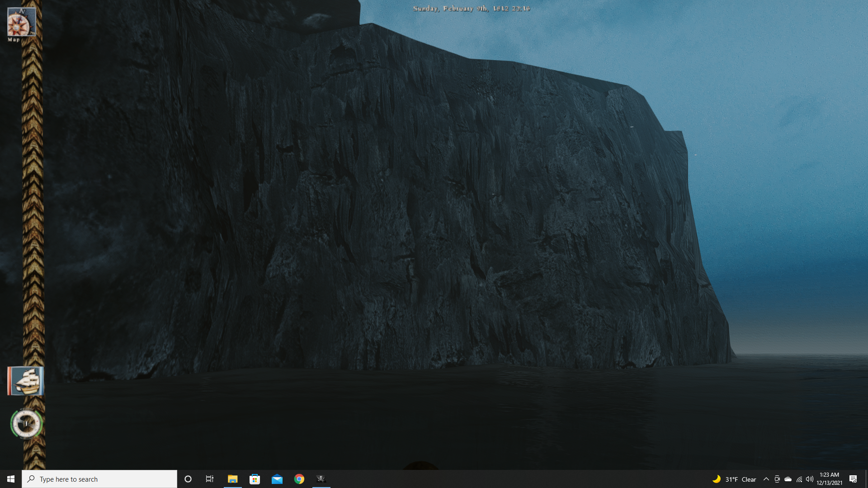868x488 pixels.
Task: Open the notification Action Center
Action: [x=853, y=479]
